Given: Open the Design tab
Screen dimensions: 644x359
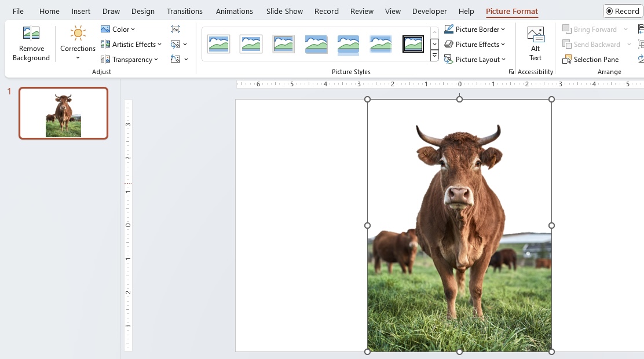Looking at the screenshot, I should (x=143, y=11).
